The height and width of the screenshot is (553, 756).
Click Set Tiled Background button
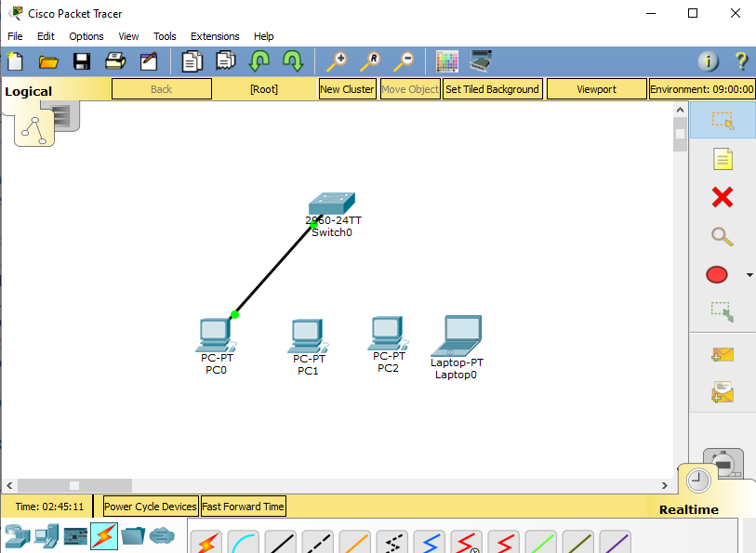(492, 89)
